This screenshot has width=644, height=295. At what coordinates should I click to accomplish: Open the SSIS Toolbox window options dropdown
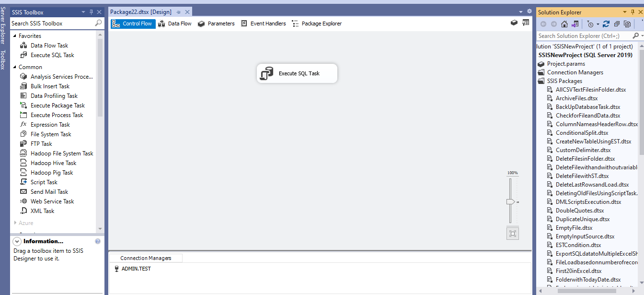[83, 12]
